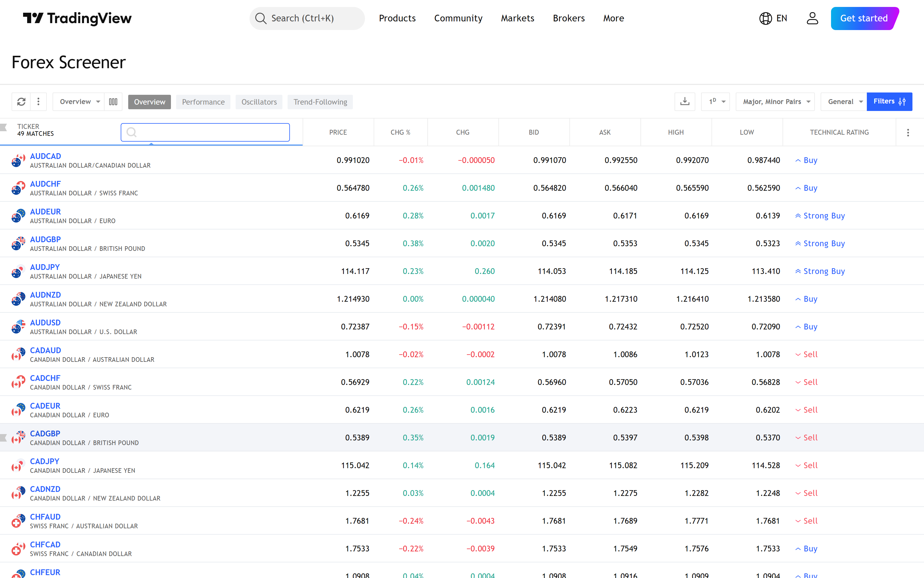Open the Brokers menu

[x=569, y=18]
